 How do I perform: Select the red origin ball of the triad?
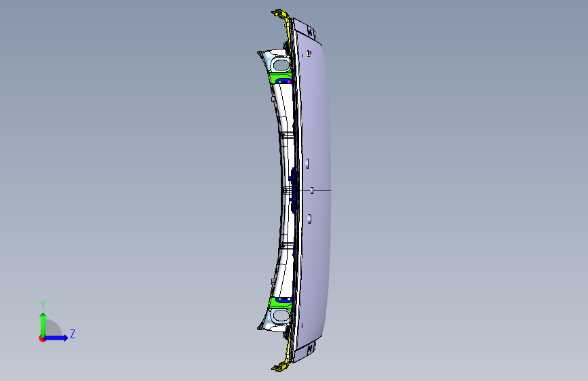(x=41, y=338)
